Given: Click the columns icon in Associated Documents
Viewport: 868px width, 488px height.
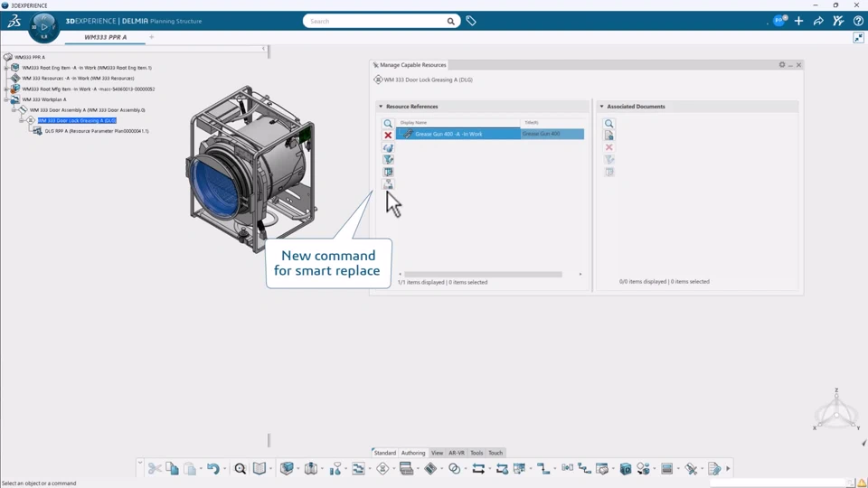Looking at the screenshot, I should click(x=609, y=172).
